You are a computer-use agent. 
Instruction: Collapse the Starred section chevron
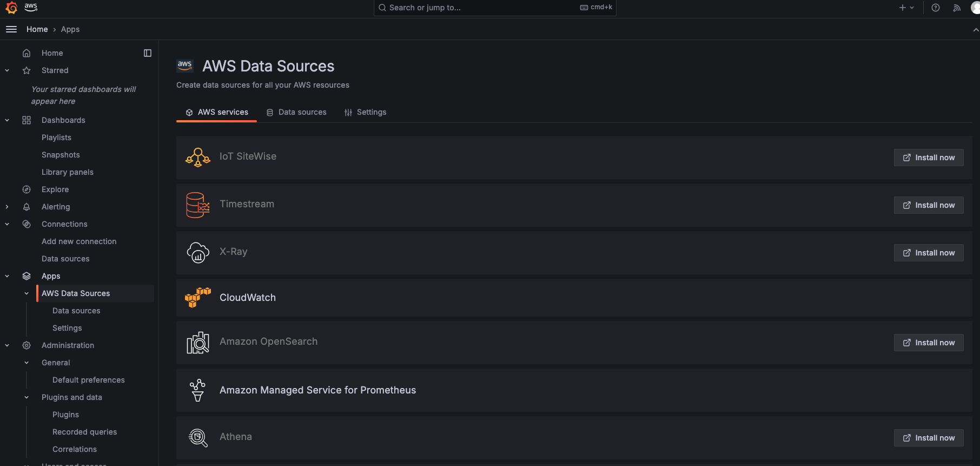[7, 70]
